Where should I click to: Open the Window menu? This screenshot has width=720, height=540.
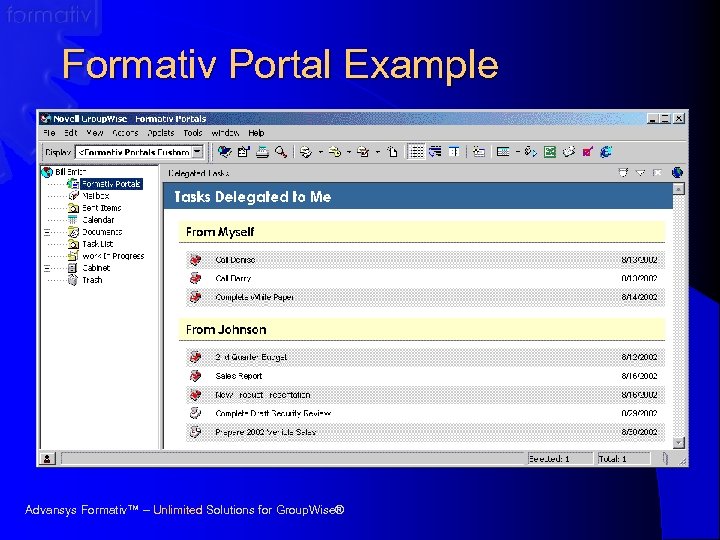coord(225,133)
